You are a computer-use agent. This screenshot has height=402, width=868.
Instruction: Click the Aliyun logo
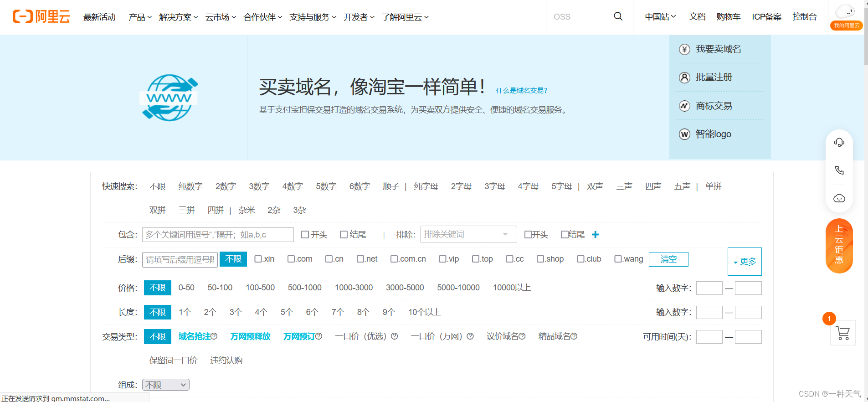pyautogui.click(x=41, y=17)
